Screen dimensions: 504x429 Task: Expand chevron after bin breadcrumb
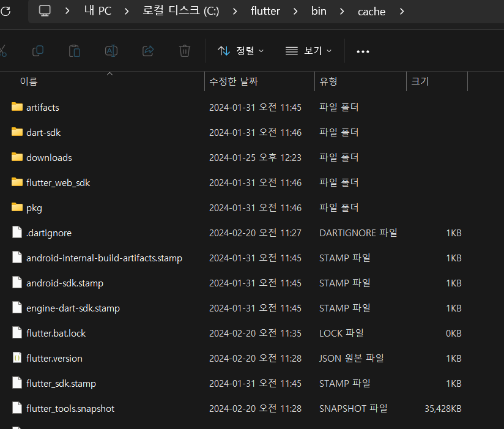pos(342,12)
